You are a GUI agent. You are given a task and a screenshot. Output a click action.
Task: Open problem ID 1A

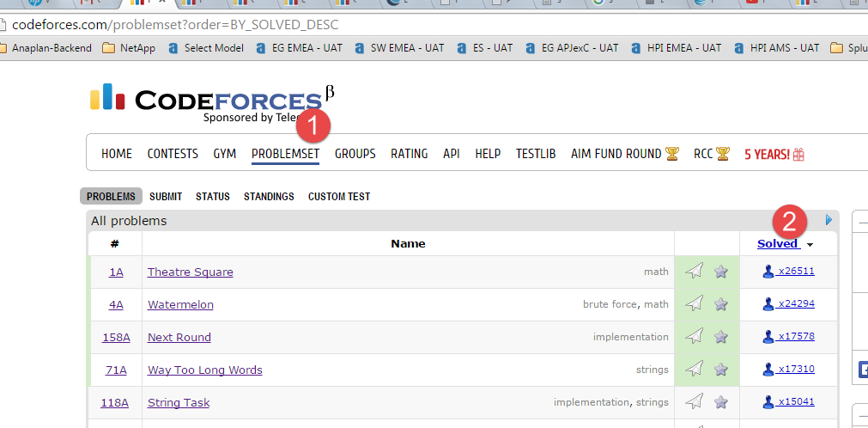(116, 272)
